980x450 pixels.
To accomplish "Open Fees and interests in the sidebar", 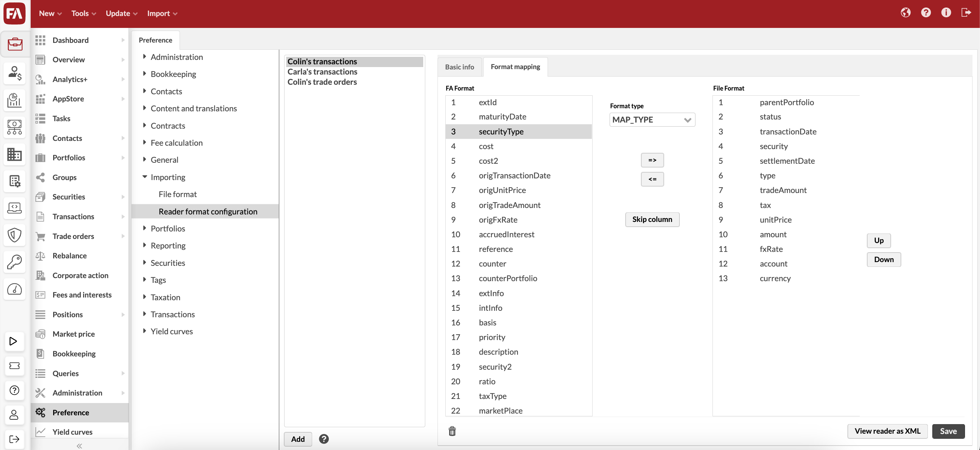I will click(x=80, y=294).
